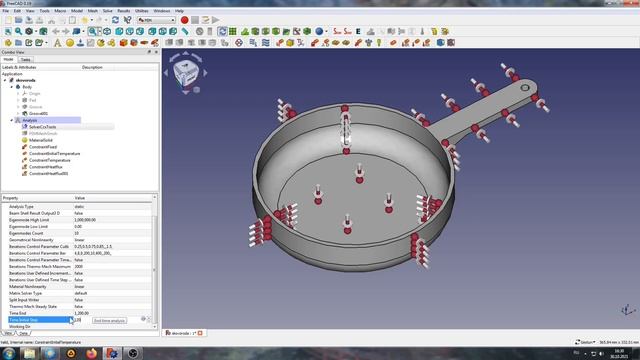The image size is (640, 360).
Task: Click the FreeCAD taskbar icon
Action: point(112,353)
